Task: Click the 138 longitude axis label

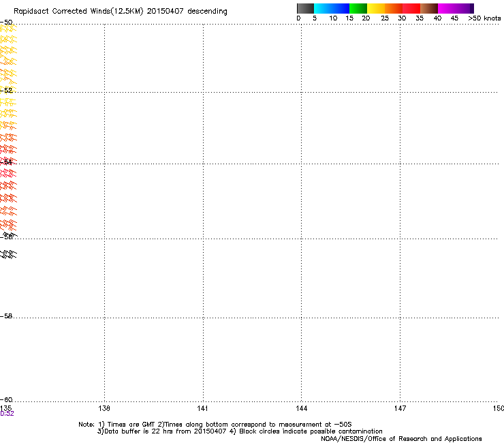Action: [104, 408]
